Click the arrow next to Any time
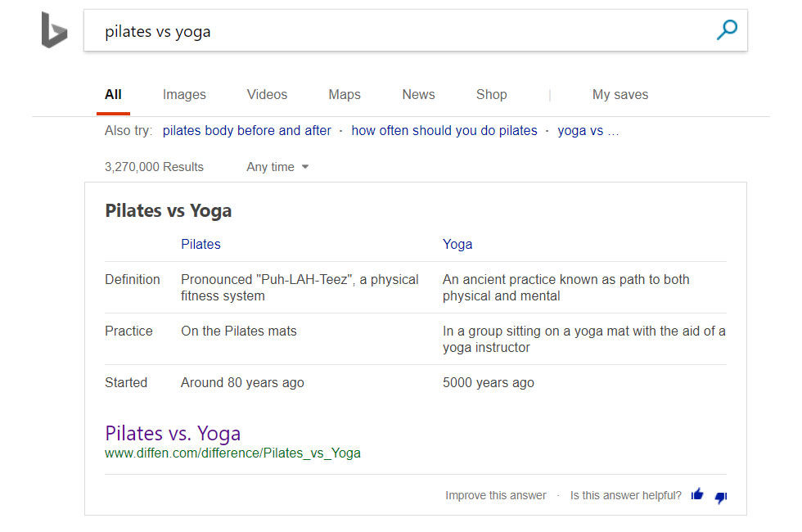 (x=305, y=167)
